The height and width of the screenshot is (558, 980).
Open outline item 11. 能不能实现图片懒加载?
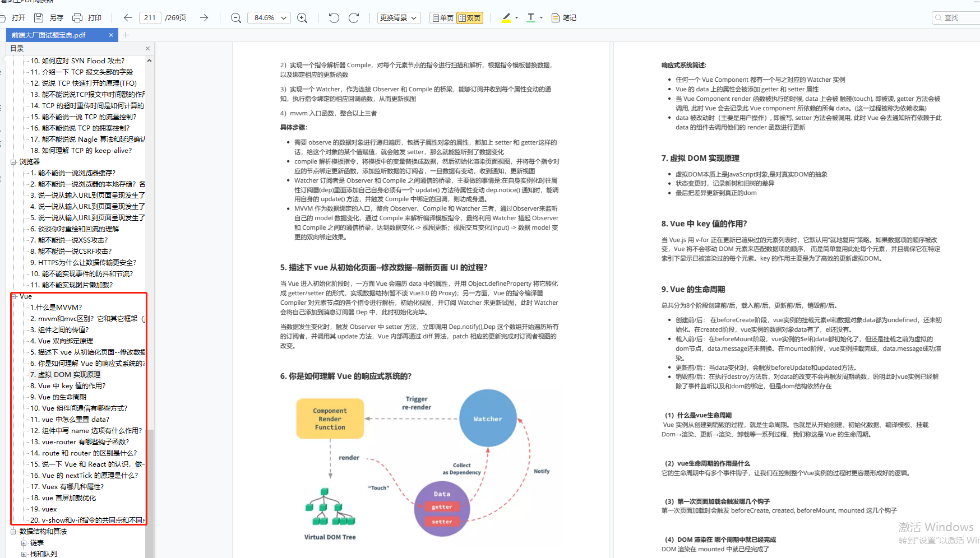coord(72,285)
